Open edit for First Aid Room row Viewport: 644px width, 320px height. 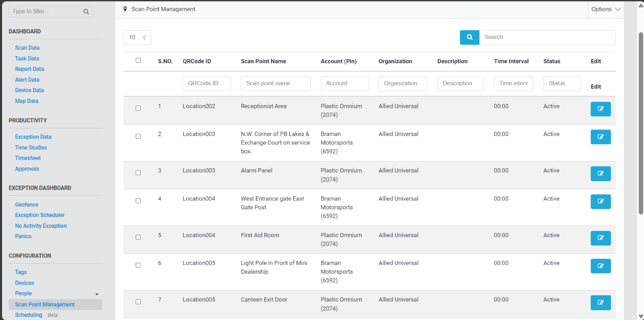tap(600, 238)
